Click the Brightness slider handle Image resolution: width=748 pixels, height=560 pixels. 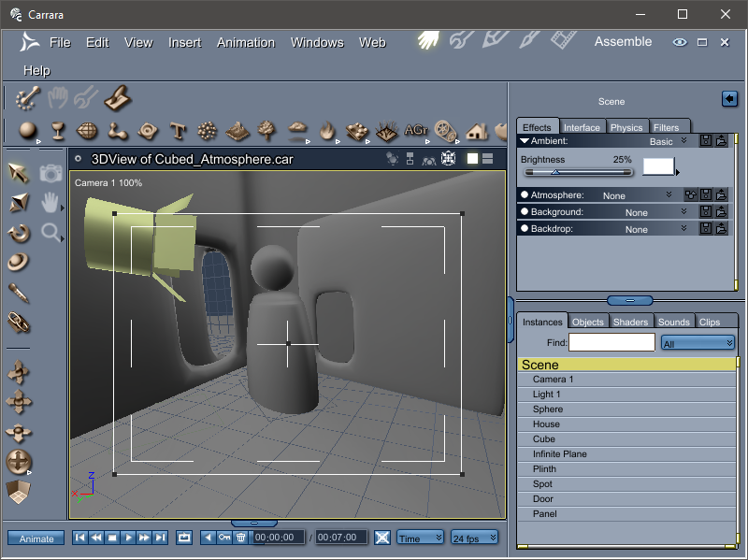(x=554, y=172)
